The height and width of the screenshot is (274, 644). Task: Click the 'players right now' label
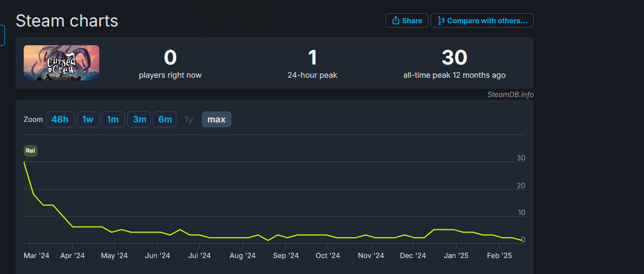170,75
